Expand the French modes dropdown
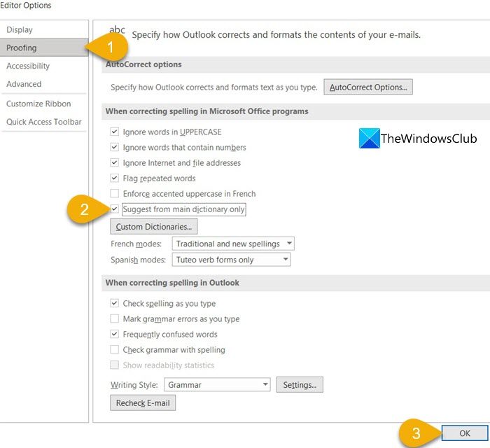Viewport: 490px width, 448px height. [233, 244]
